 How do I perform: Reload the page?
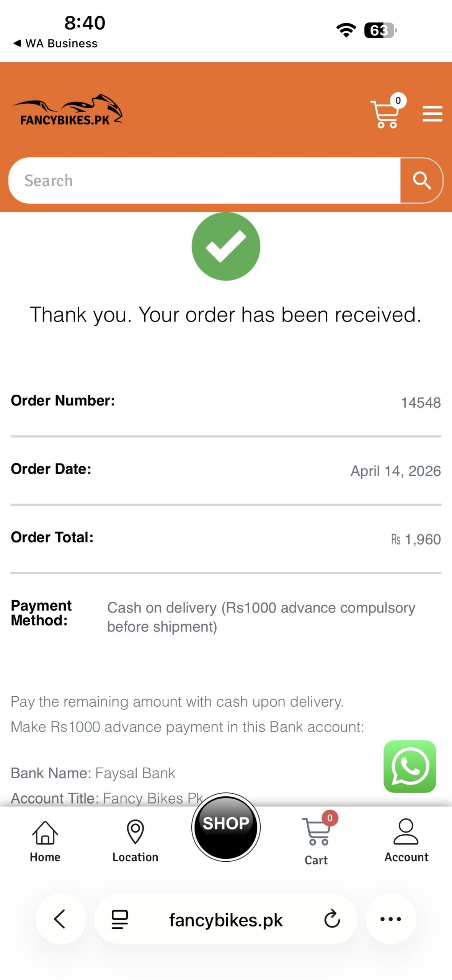click(x=332, y=919)
